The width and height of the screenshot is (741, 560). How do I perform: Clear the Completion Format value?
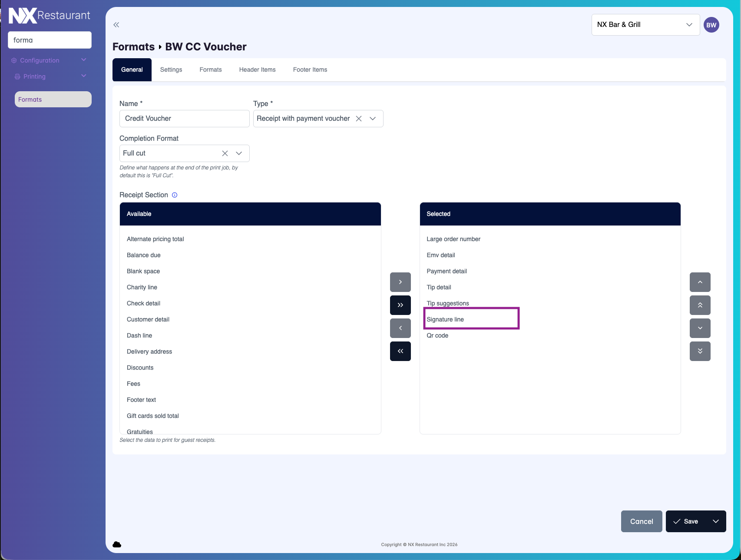(225, 153)
